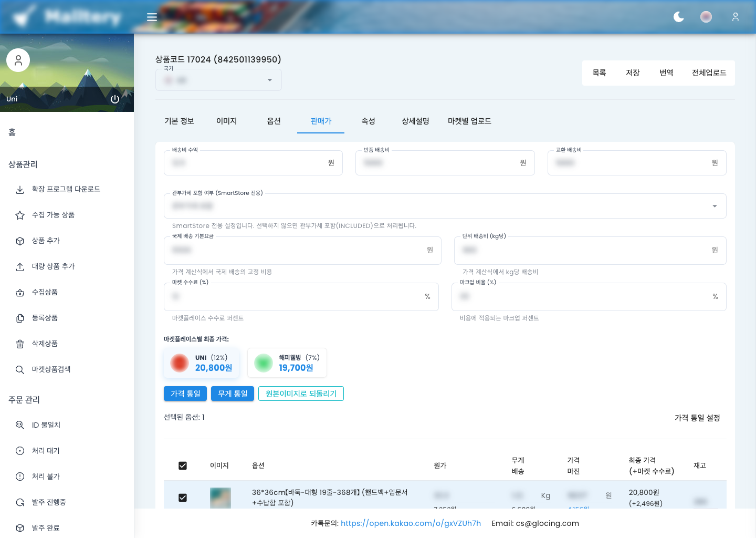This screenshot has width=756, height=538.
Task: Click the power logout icon beside Uni
Action: pyautogui.click(x=115, y=99)
